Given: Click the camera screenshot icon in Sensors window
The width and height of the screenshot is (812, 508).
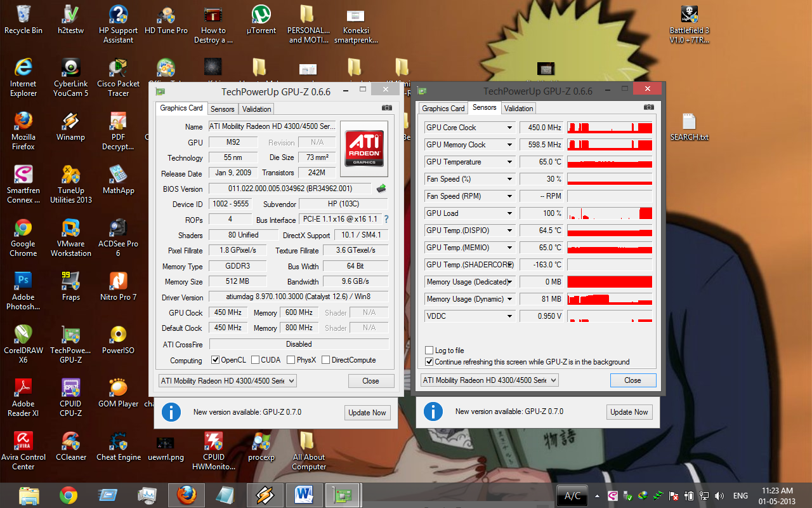Looking at the screenshot, I should pos(648,107).
